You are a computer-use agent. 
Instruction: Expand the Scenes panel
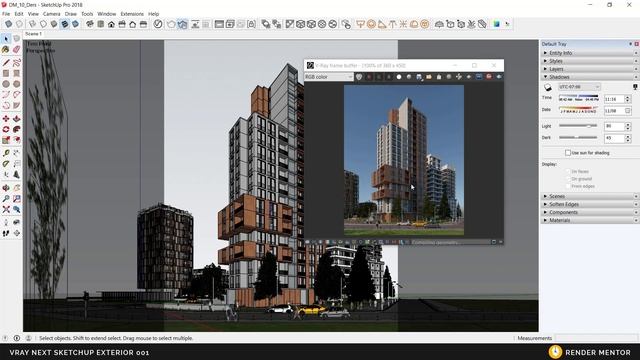589,196
